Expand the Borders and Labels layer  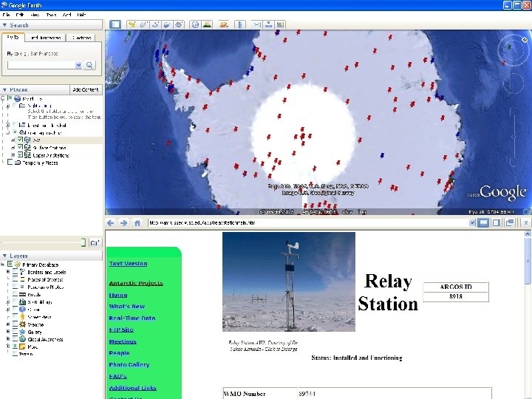pyautogui.click(x=8, y=272)
